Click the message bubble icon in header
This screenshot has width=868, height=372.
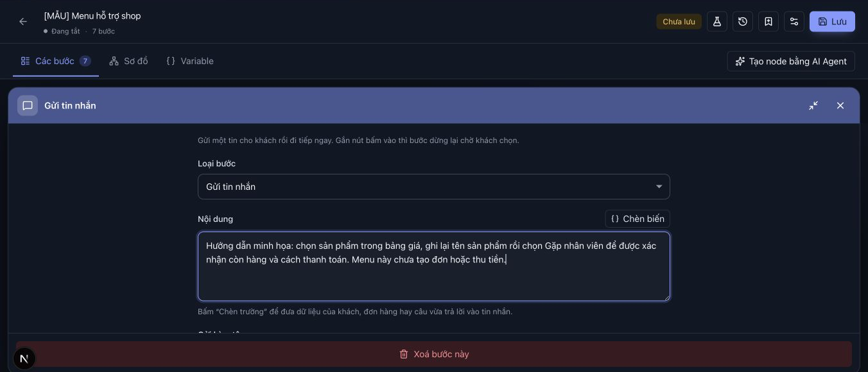(x=28, y=106)
